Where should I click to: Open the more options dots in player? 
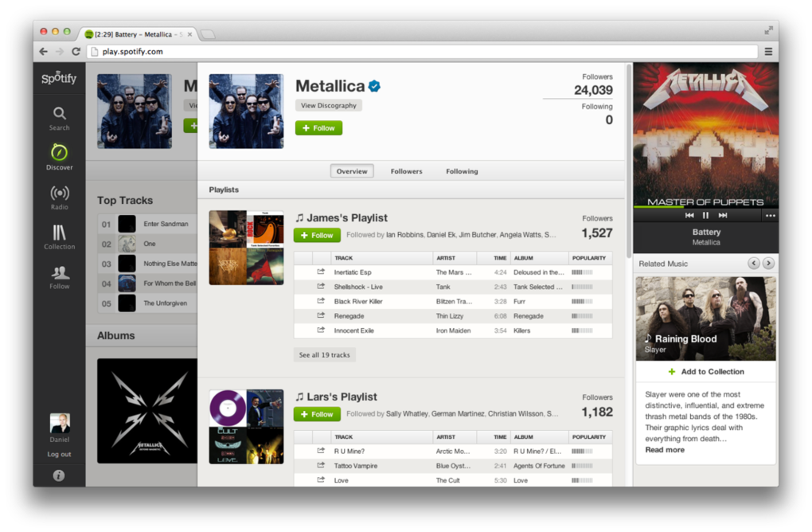(770, 216)
